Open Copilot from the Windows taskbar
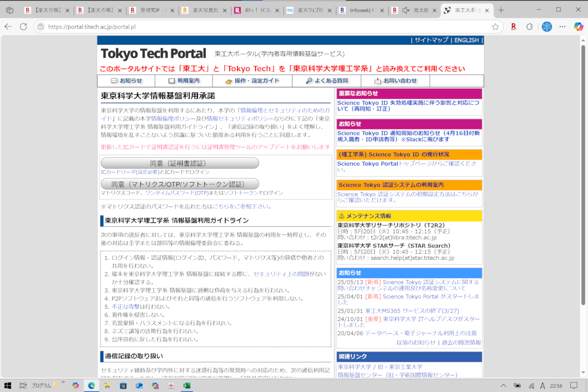The image size is (588, 392). (75, 386)
